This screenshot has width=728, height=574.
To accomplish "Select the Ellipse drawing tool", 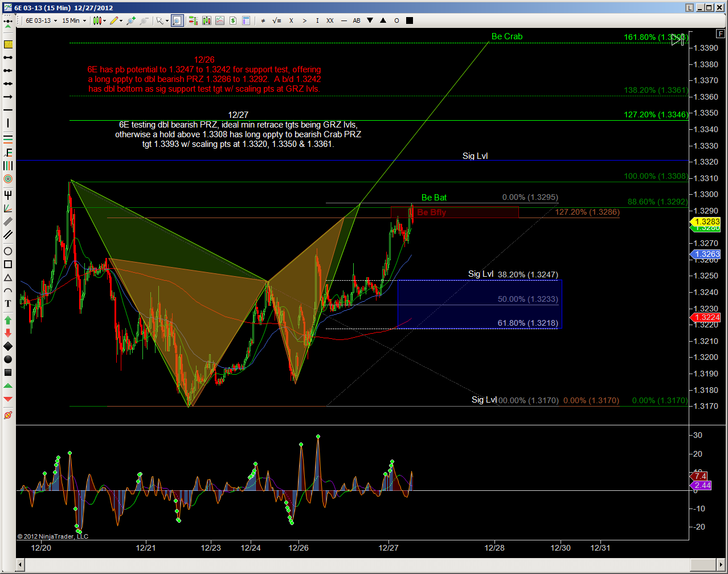I will 8,251.
